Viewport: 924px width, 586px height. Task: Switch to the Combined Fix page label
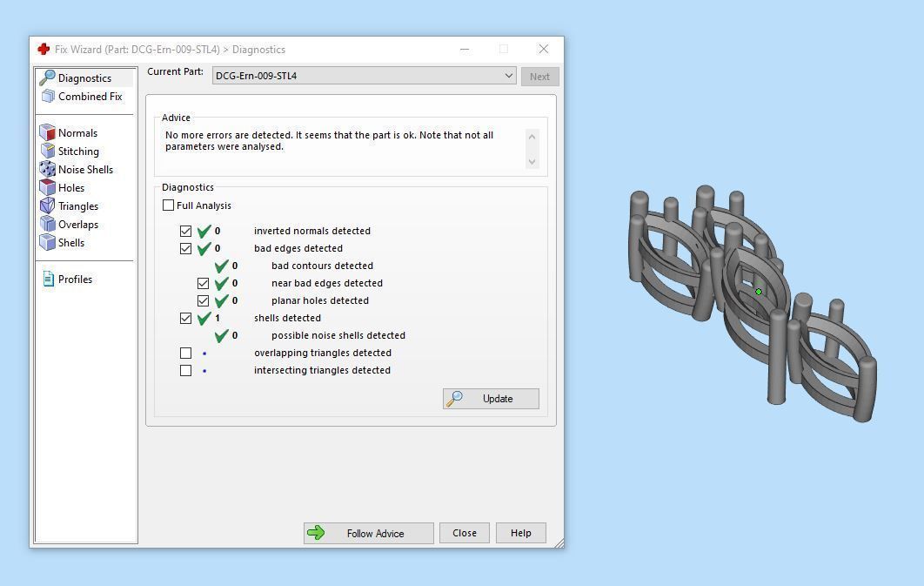click(x=90, y=96)
